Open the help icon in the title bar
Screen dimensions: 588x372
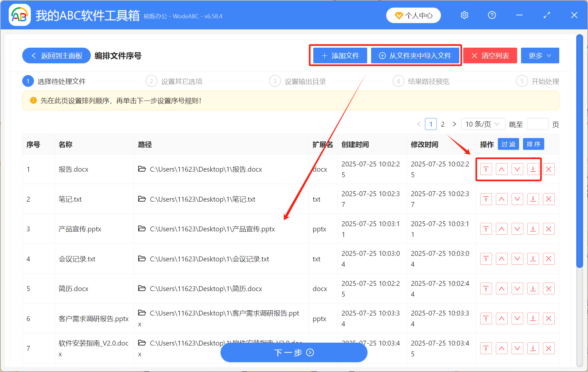coord(492,15)
